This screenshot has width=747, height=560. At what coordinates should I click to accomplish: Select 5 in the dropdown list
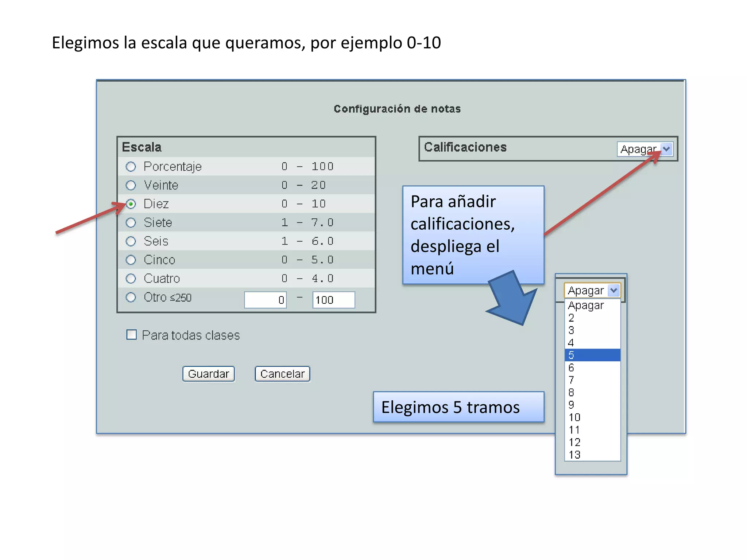(592, 355)
